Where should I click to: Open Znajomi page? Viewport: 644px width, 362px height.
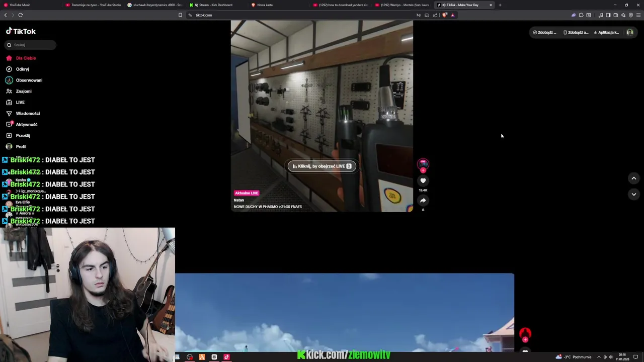(19, 91)
